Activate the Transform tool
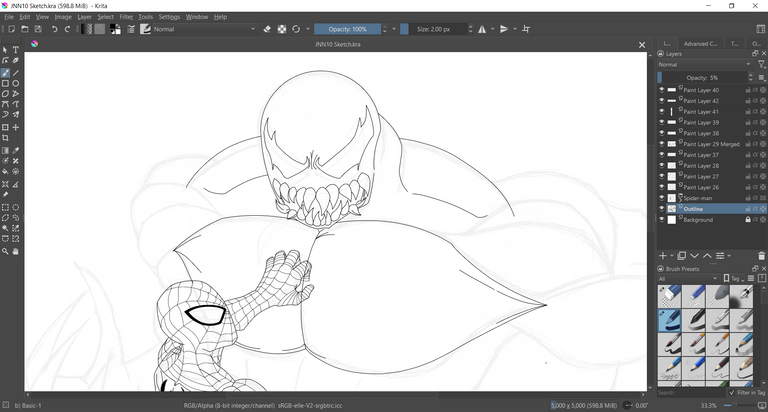Image resolution: width=768 pixels, height=412 pixels. 5,127
